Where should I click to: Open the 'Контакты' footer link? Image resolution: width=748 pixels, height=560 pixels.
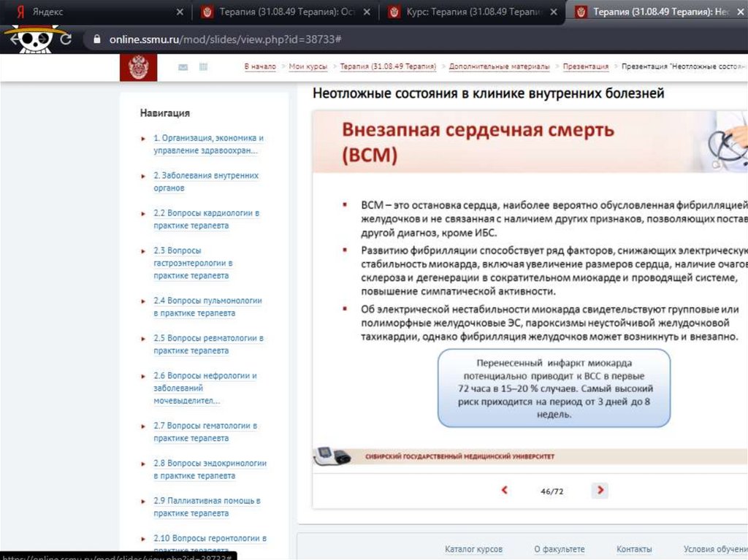point(634,549)
